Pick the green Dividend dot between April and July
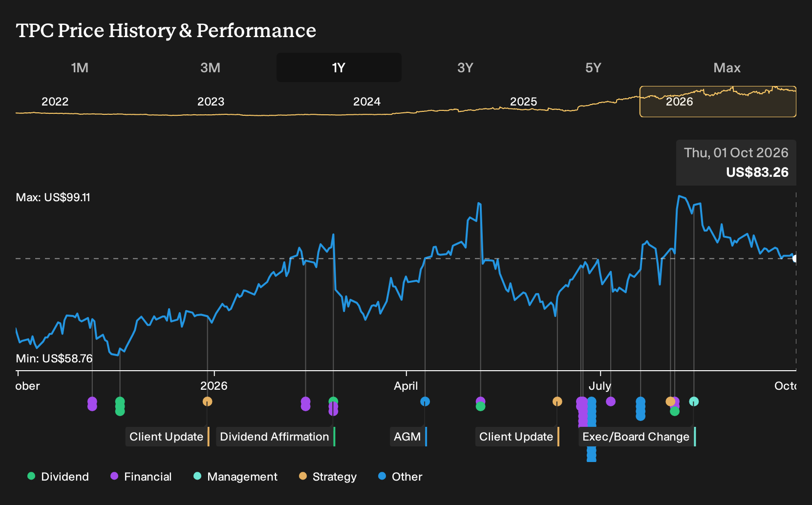The height and width of the screenshot is (505, 812). [480, 406]
